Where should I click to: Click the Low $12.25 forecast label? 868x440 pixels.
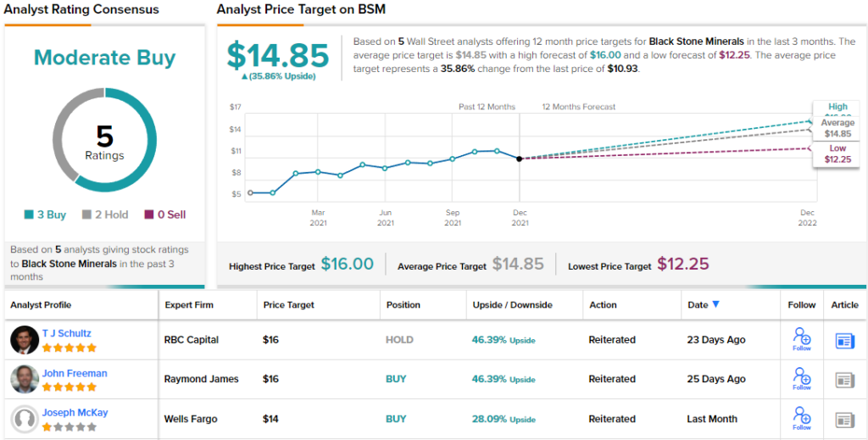click(837, 154)
